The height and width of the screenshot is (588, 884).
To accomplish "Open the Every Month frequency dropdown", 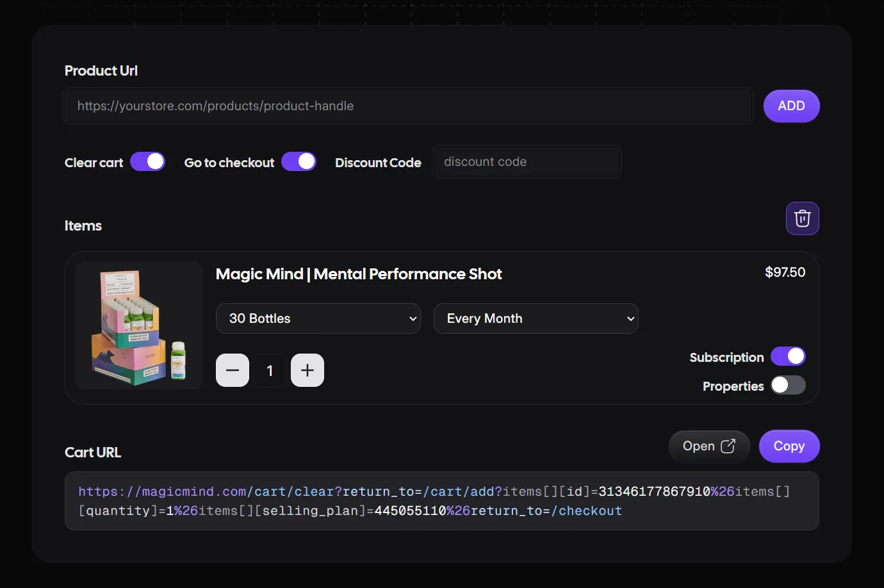I will 536,318.
